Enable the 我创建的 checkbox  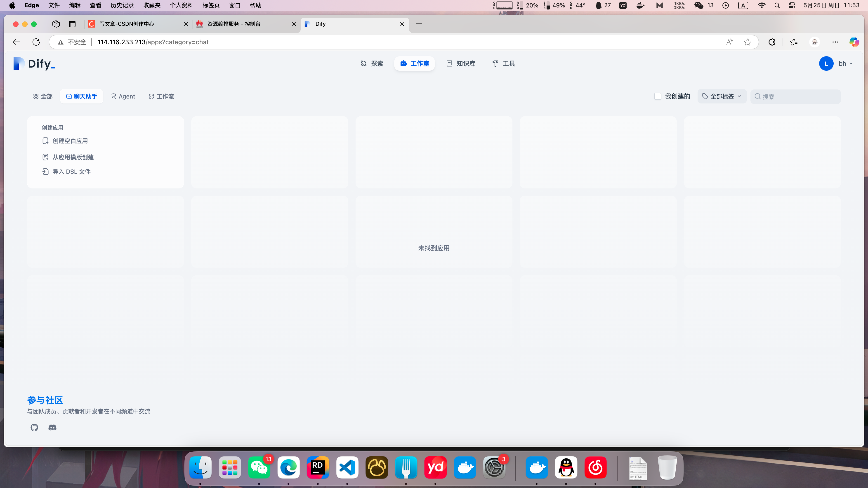[657, 96]
